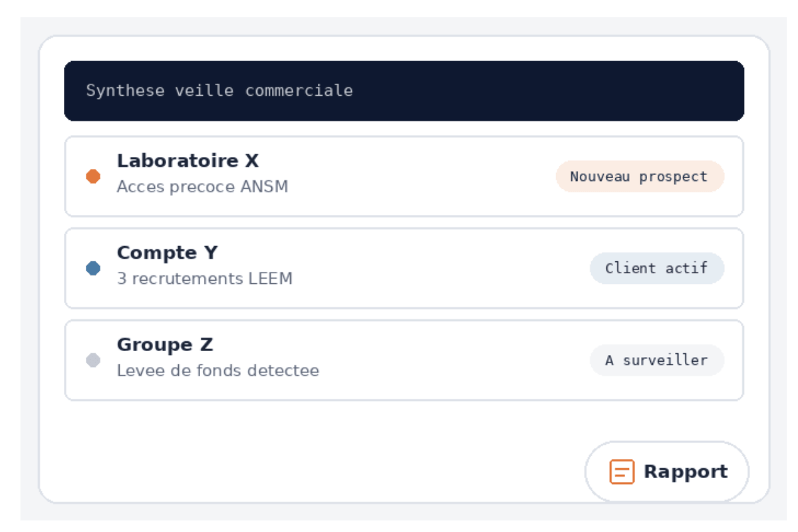Screen dimensions: 798x532
Task: Select the Client actif badge
Action: point(657,268)
